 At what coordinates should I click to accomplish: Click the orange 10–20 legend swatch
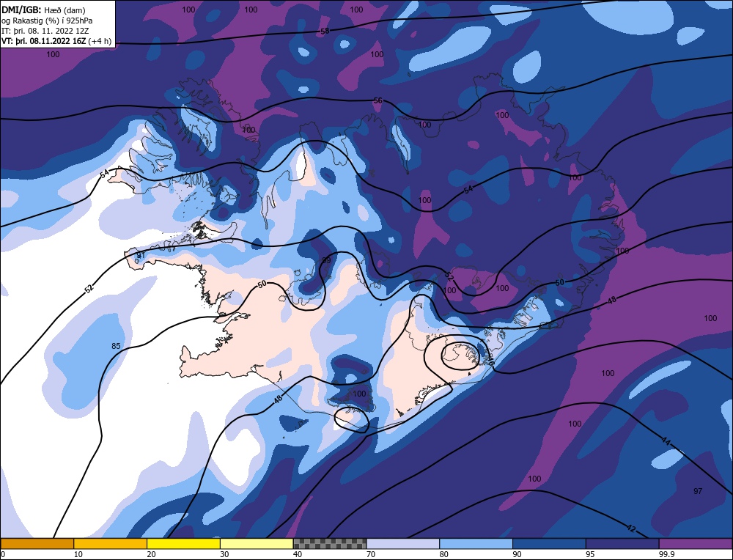click(111, 543)
